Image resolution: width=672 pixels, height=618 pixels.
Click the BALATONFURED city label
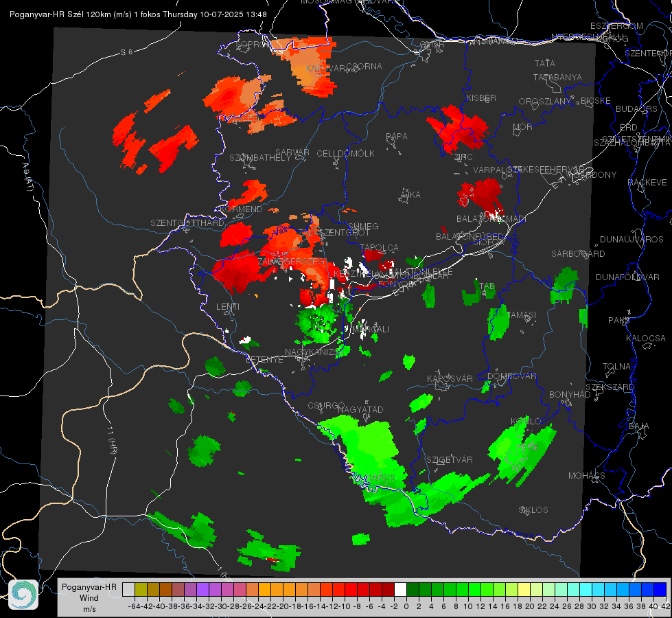[470, 237]
